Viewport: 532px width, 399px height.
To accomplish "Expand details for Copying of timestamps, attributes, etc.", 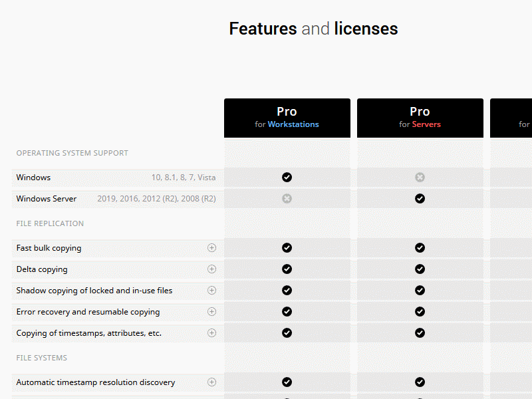I will click(211, 332).
